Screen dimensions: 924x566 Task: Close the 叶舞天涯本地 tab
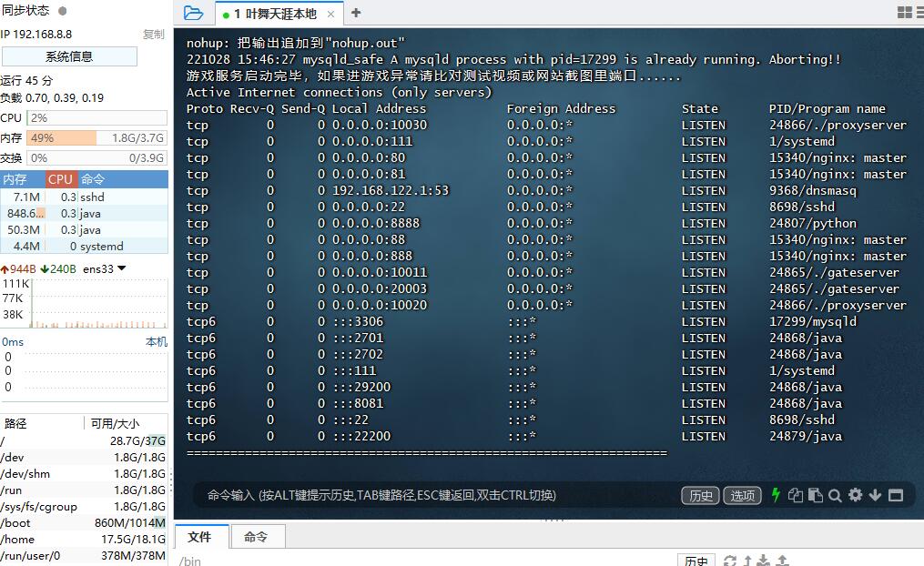(330, 15)
